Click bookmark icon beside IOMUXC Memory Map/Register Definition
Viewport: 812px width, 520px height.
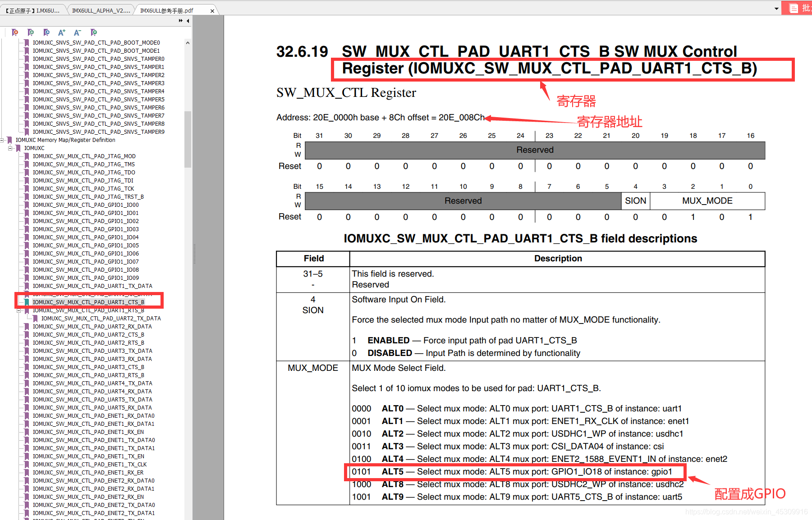pos(10,140)
